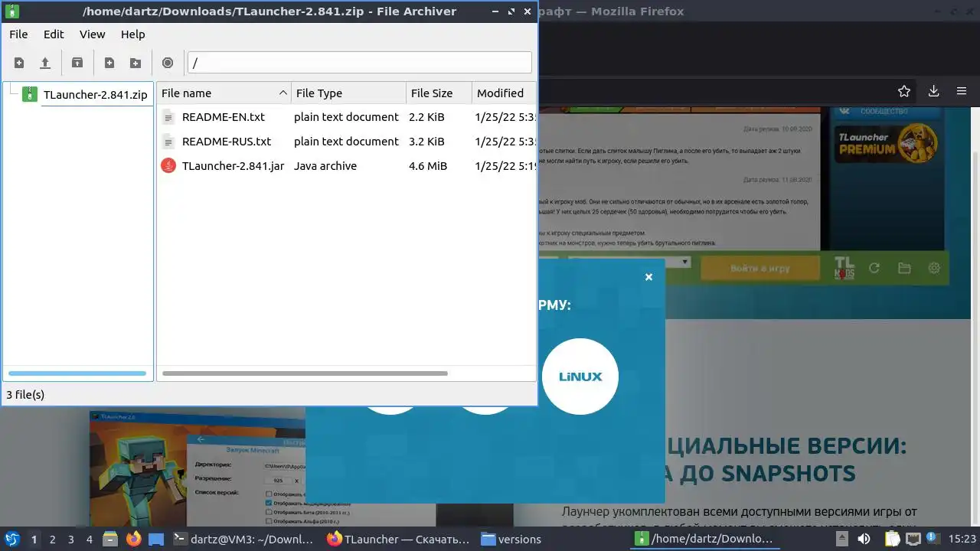Switch to virtual desktop 3
This screenshot has height=551, width=980.
[70, 539]
